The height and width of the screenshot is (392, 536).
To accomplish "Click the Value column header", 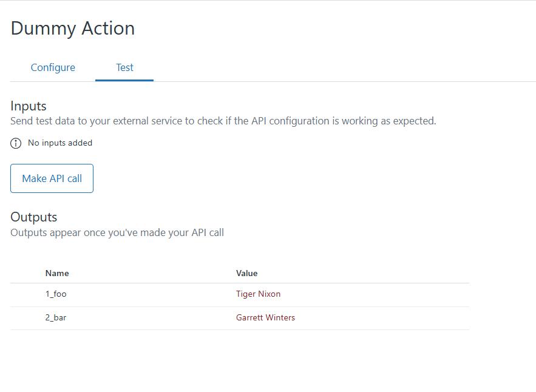I will pos(247,273).
